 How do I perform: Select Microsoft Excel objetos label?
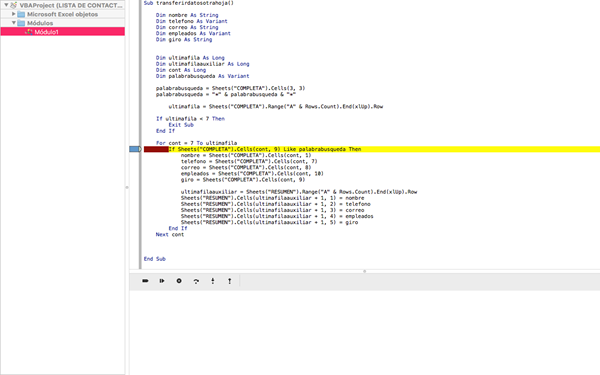(x=62, y=14)
